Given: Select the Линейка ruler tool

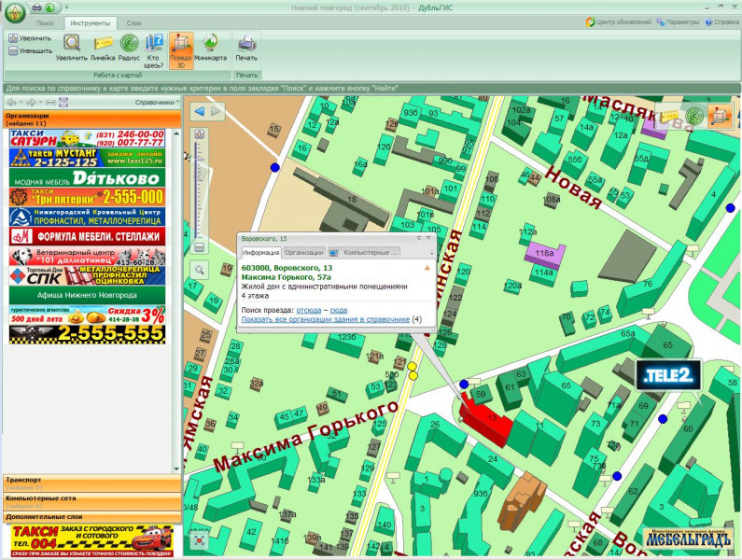Looking at the screenshot, I should click(103, 48).
